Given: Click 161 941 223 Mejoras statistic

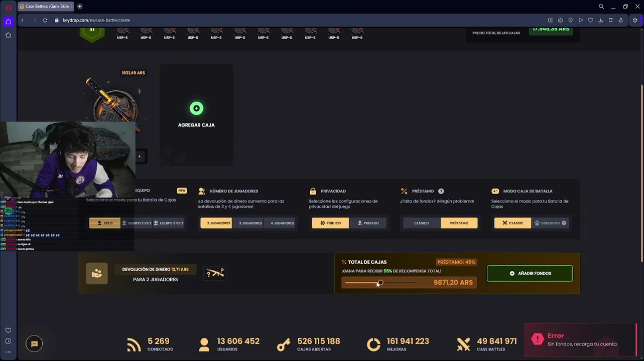Looking at the screenshot, I should coord(398,344).
